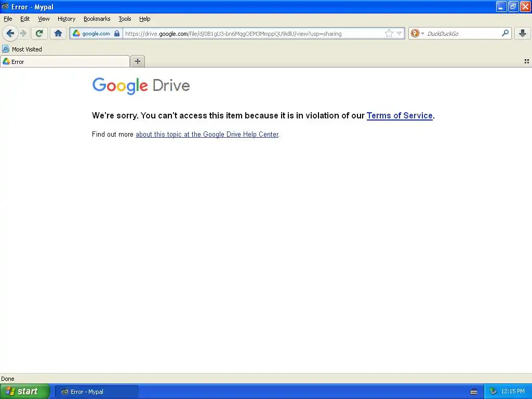
Task: Click the Google Drive logo
Action: [141, 86]
